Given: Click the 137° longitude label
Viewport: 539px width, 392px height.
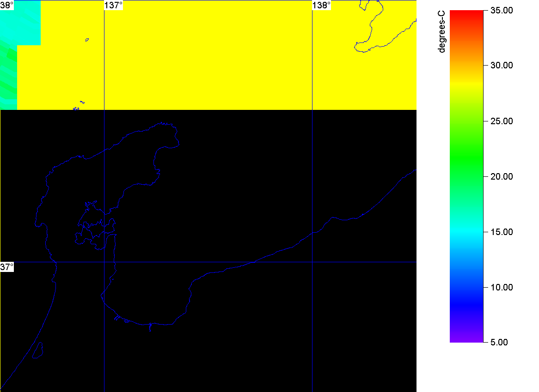Looking at the screenshot, I should tap(113, 5).
